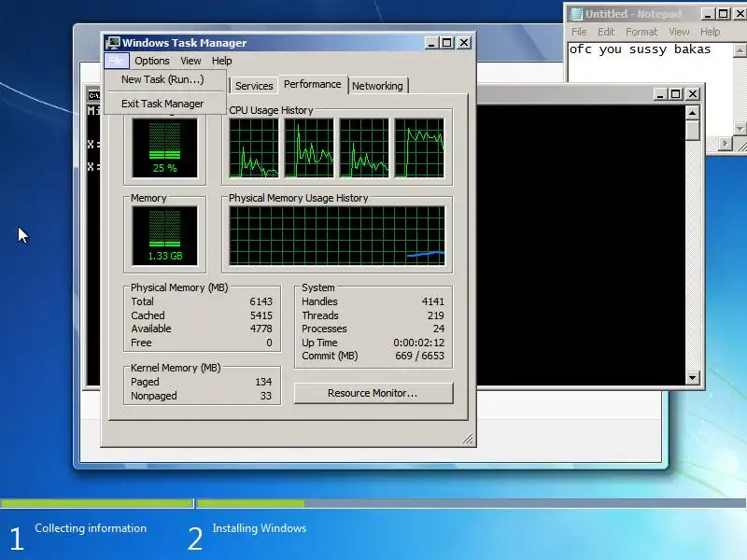Image resolution: width=747 pixels, height=560 pixels.
Task: Click the Task Manager resize grip
Action: 468,439
